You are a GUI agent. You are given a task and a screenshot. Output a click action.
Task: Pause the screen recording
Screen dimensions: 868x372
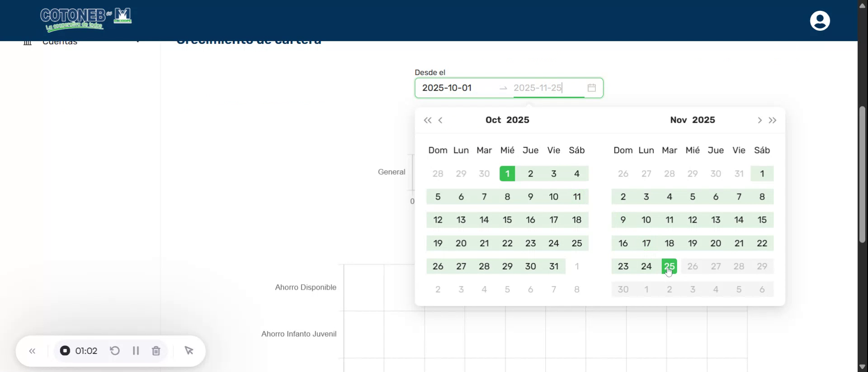pyautogui.click(x=136, y=351)
